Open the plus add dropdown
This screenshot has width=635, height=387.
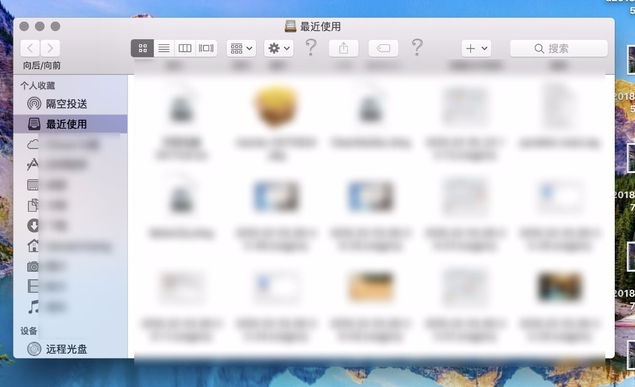click(476, 49)
